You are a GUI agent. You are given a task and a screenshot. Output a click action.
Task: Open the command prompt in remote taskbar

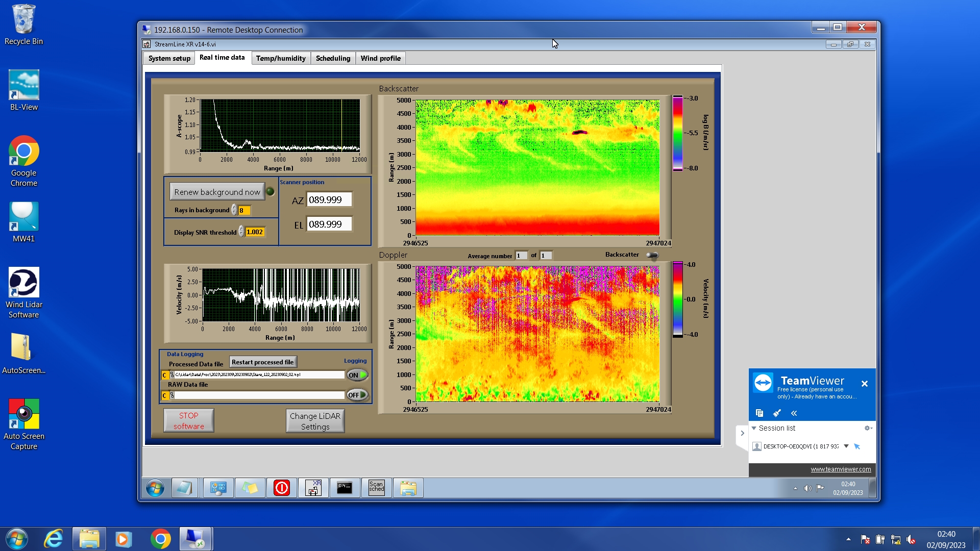tap(345, 488)
